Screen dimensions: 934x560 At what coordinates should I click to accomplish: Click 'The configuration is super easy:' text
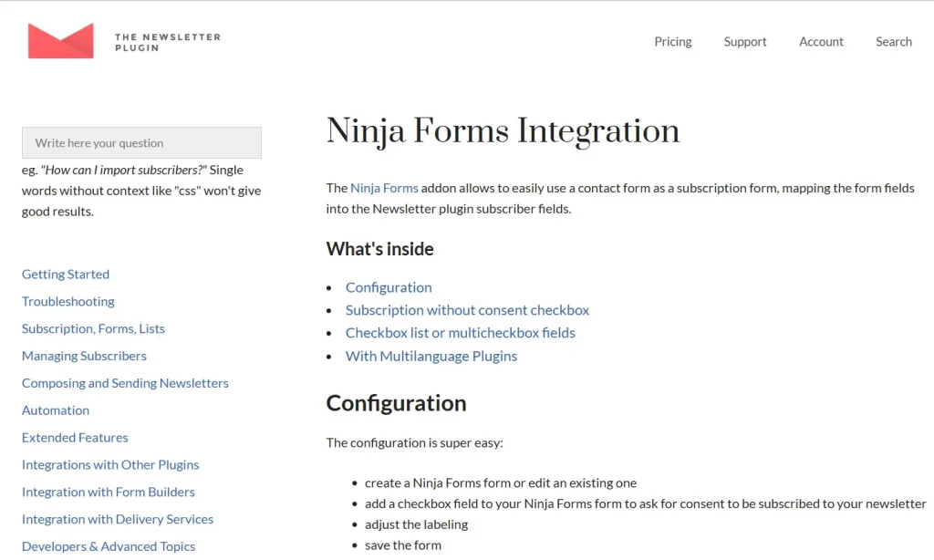tap(415, 442)
